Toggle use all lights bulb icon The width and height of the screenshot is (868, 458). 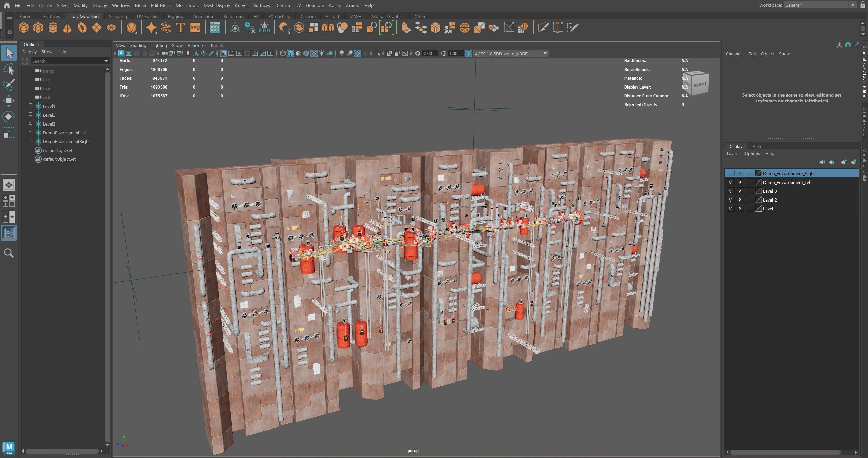322,53
